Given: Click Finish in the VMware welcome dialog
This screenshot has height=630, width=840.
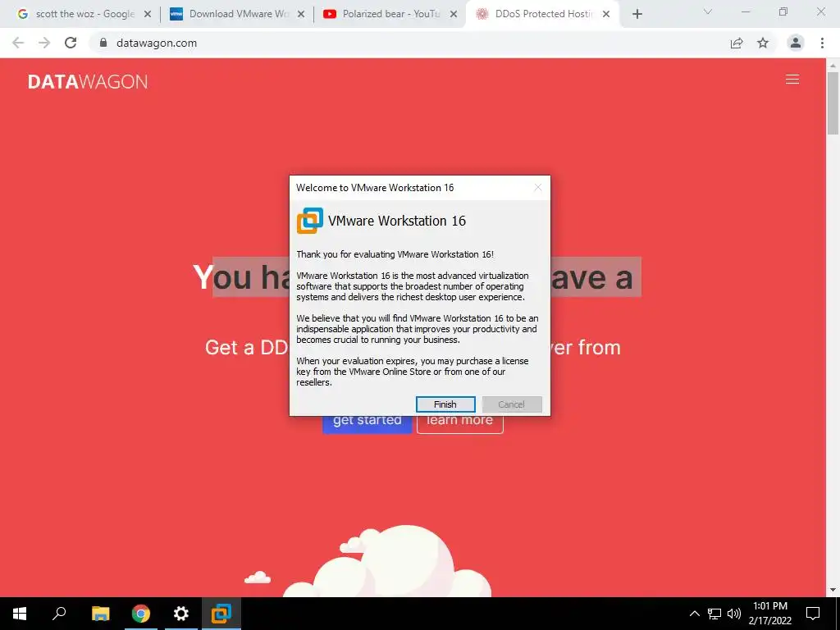Looking at the screenshot, I should click(x=445, y=404).
